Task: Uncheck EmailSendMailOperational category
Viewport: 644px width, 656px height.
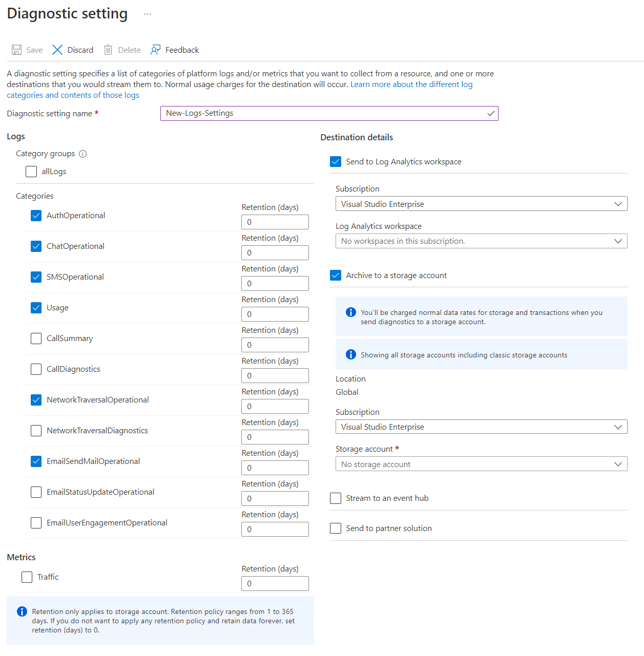Action: [x=36, y=461]
